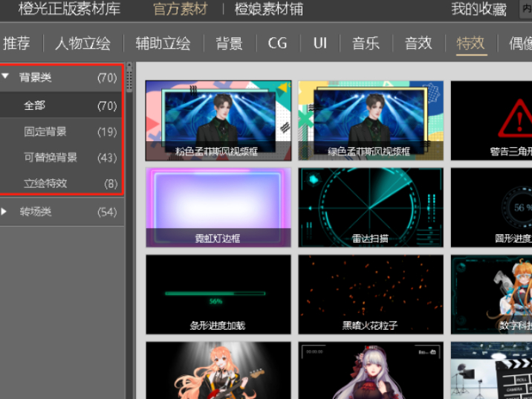The height and width of the screenshot is (399, 532).
Task: Select 可替换背景 (43) subcategory
Action: tap(61, 157)
